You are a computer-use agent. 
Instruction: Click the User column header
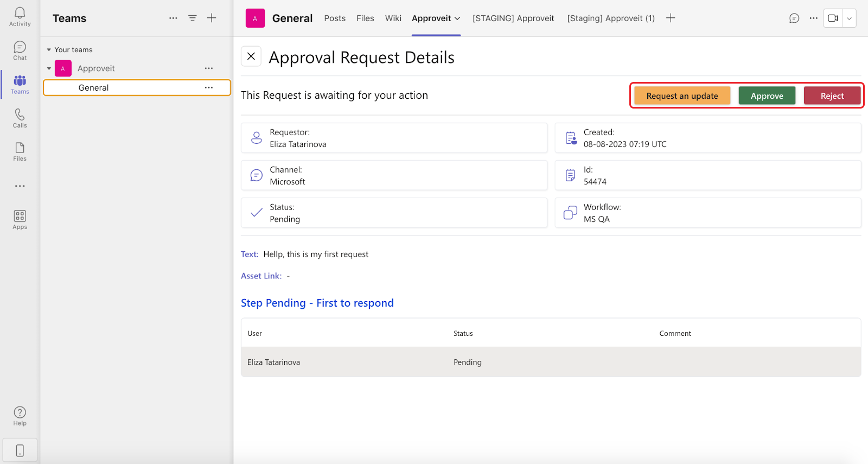(x=254, y=333)
